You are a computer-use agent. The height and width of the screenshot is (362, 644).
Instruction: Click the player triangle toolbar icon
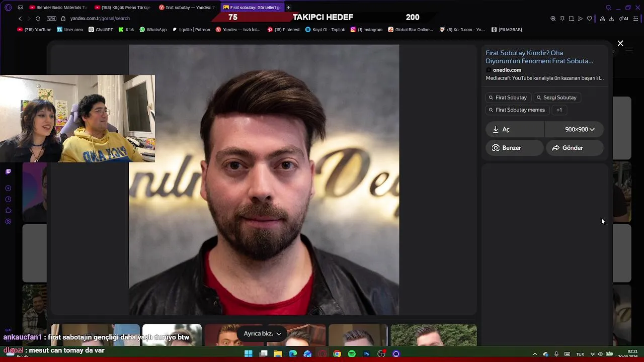(580, 19)
